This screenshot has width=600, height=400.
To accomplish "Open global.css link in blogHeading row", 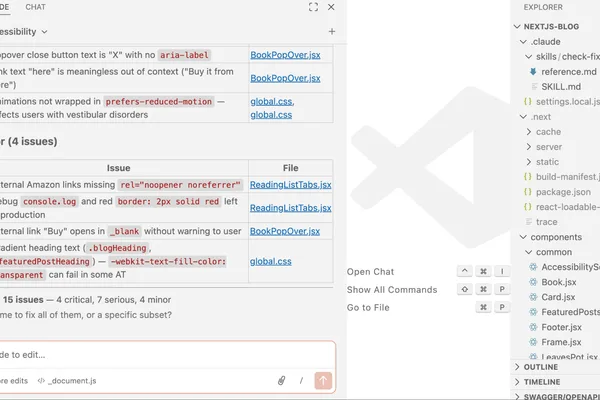I will pyautogui.click(x=271, y=261).
